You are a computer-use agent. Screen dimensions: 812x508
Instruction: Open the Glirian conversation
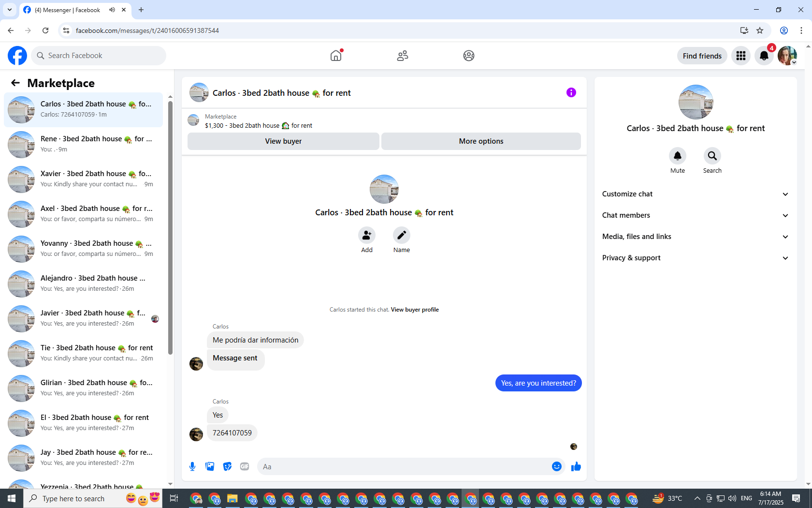(x=83, y=388)
